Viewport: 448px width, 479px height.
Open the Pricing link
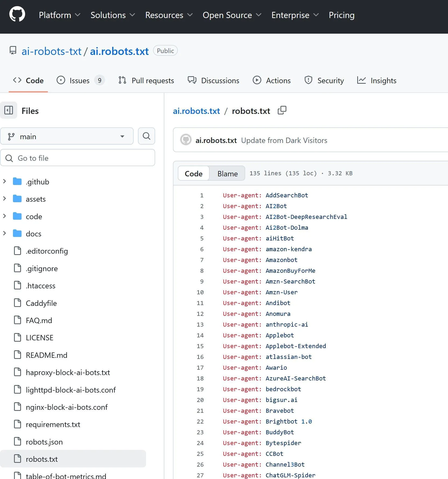point(342,15)
